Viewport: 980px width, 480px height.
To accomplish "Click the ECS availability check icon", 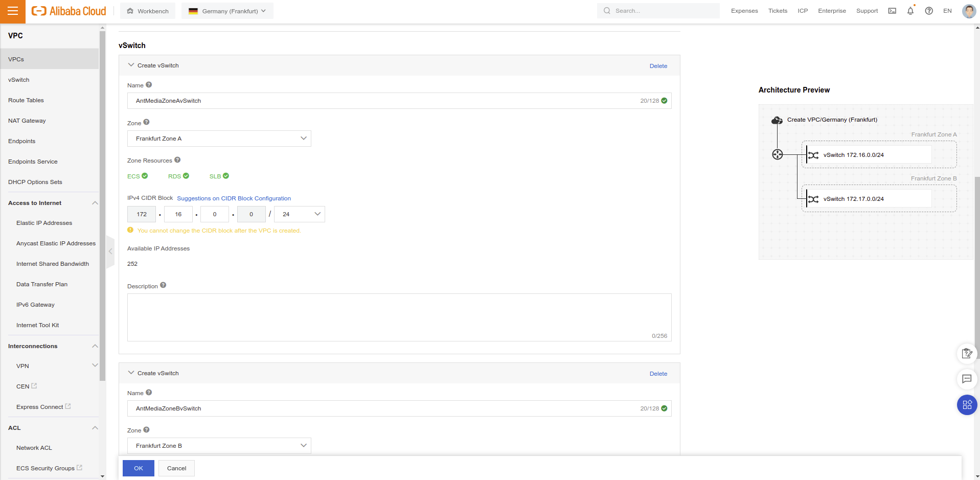I will 145,176.
